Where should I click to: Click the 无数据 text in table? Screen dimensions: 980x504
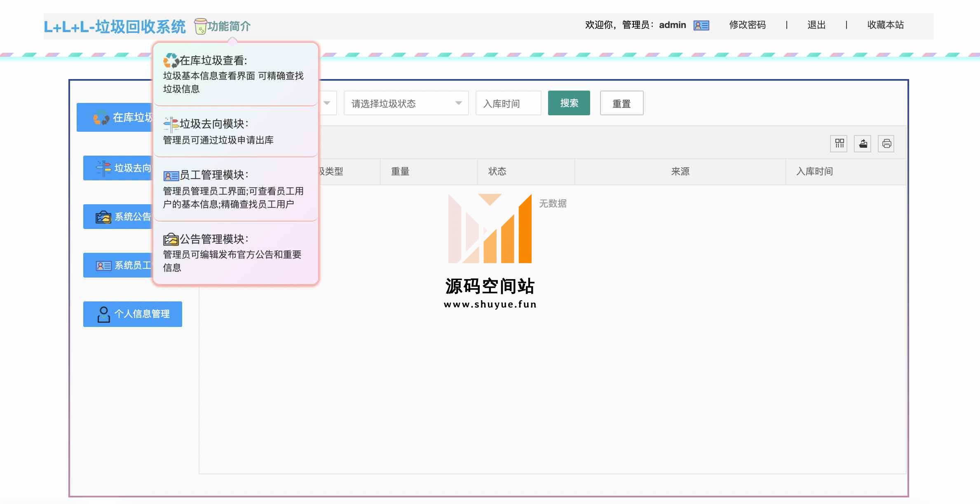click(553, 203)
